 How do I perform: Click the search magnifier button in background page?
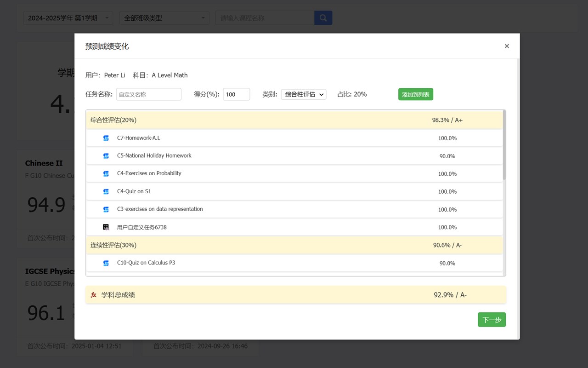(323, 18)
